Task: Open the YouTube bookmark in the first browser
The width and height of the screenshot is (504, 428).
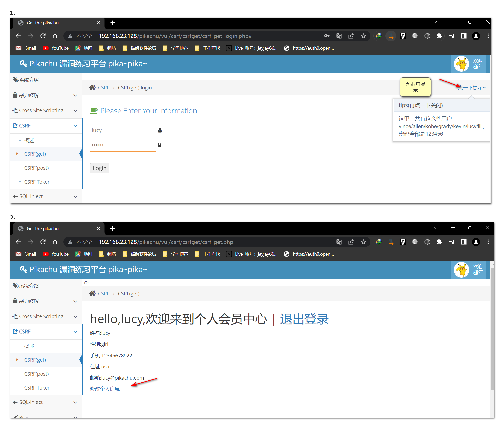Action: [x=56, y=48]
